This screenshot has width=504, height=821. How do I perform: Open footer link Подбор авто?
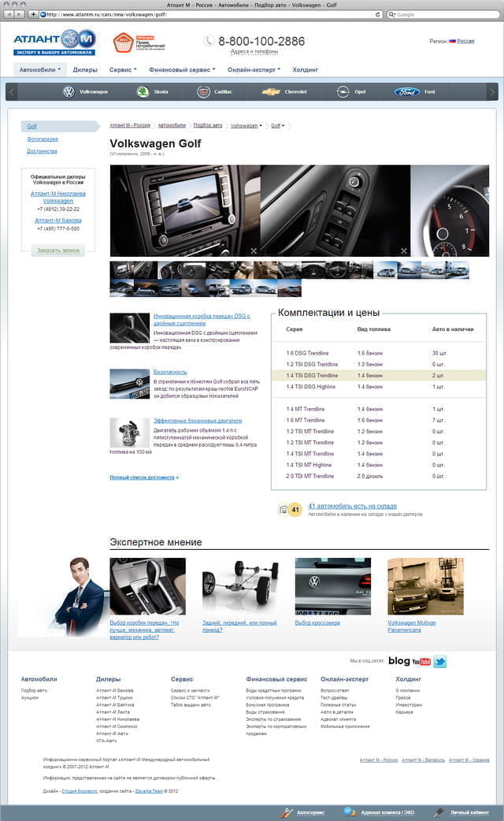pos(34,690)
